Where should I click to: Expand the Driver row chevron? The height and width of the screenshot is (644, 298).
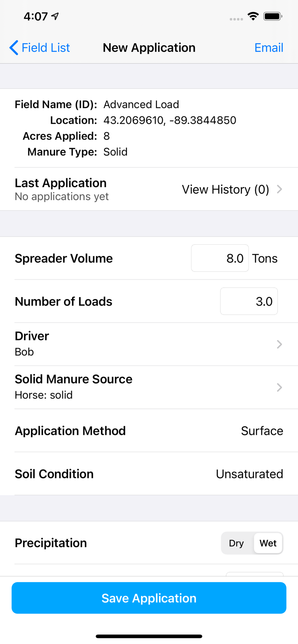[x=280, y=344]
